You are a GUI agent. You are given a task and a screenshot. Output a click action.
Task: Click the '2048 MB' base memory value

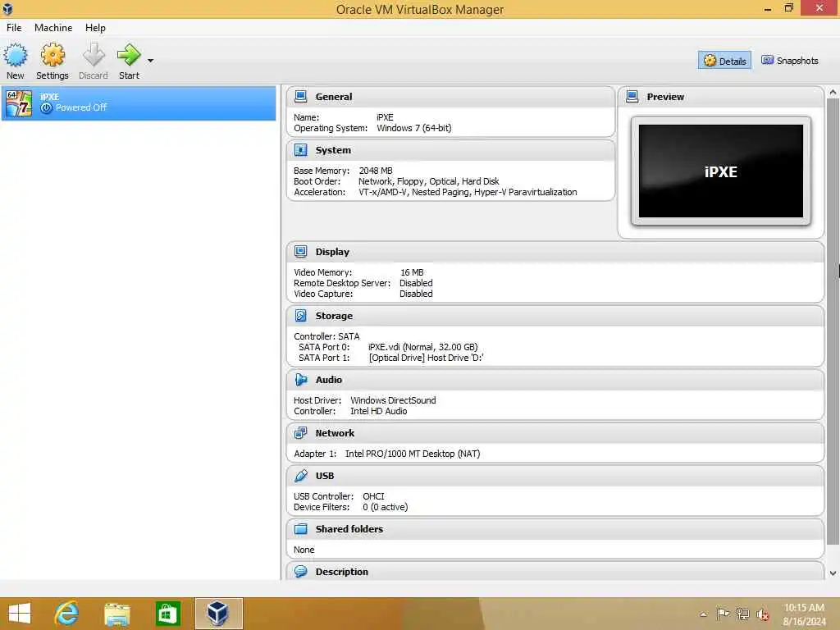click(376, 171)
